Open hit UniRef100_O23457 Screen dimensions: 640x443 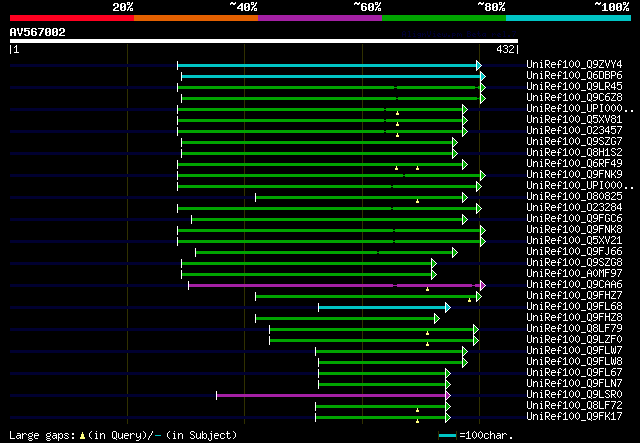[x=574, y=131]
